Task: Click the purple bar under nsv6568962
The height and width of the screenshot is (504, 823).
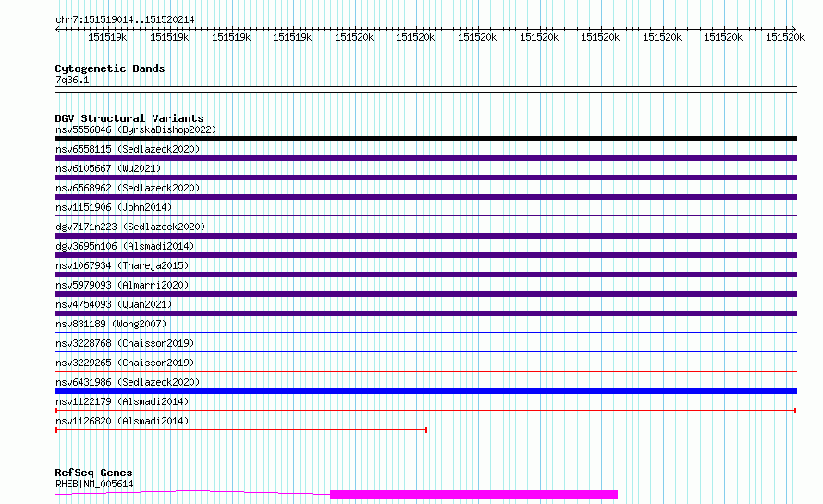Action: tap(425, 197)
